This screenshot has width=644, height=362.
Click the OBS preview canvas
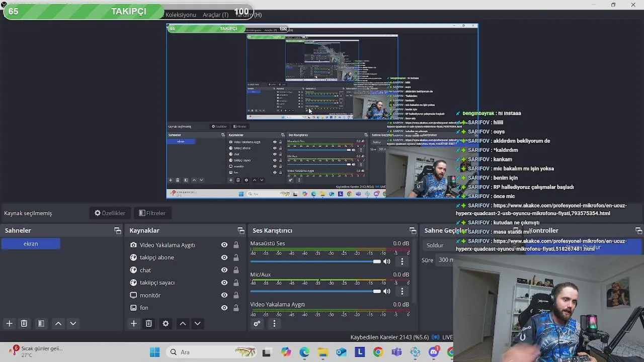tap(322, 111)
